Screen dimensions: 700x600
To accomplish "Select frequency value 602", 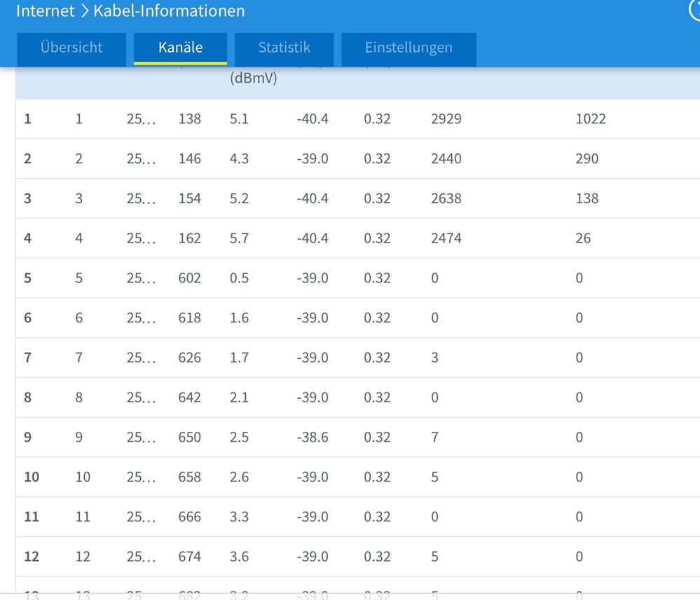I will (189, 278).
